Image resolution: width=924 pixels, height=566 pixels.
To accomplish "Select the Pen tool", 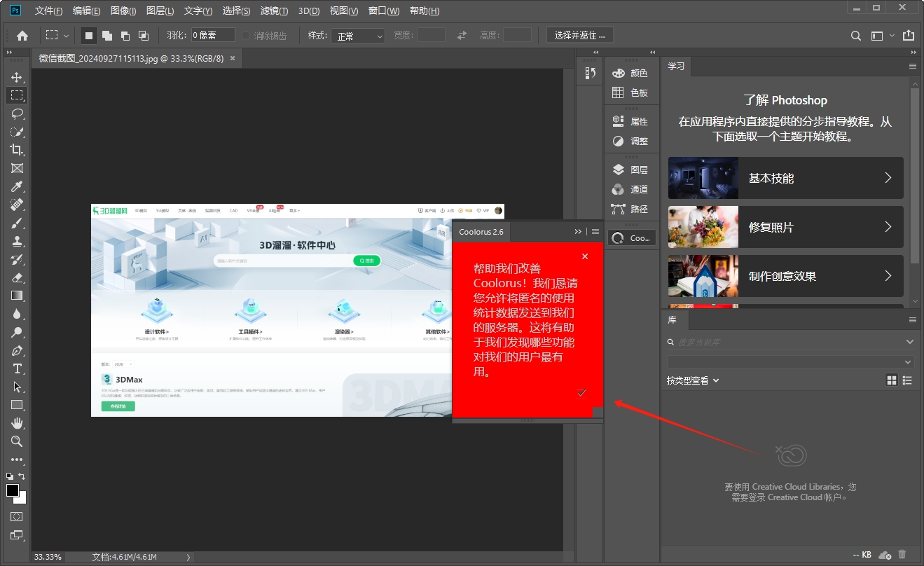I will point(17,350).
